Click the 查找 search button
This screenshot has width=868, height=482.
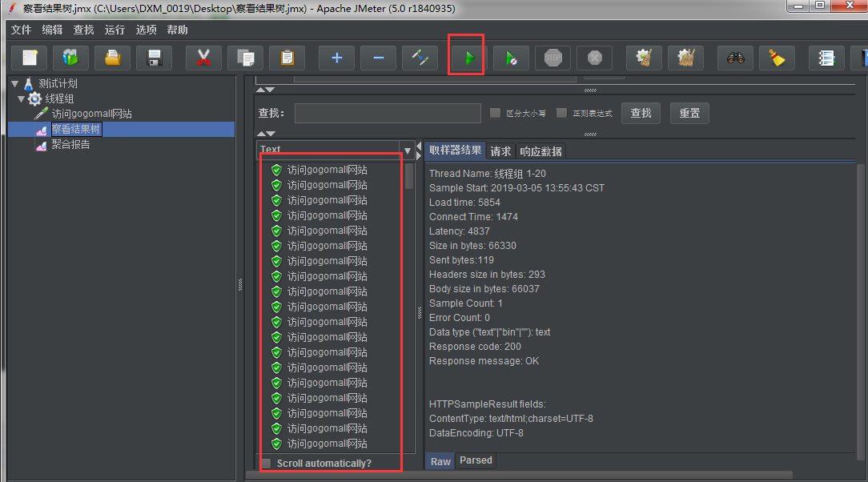click(641, 113)
